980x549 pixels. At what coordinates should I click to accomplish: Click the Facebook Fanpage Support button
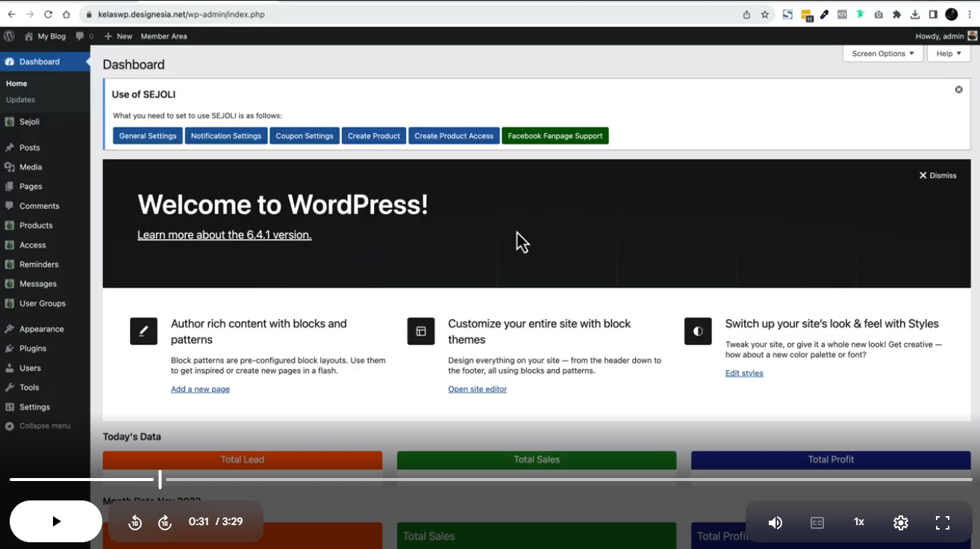coord(555,136)
